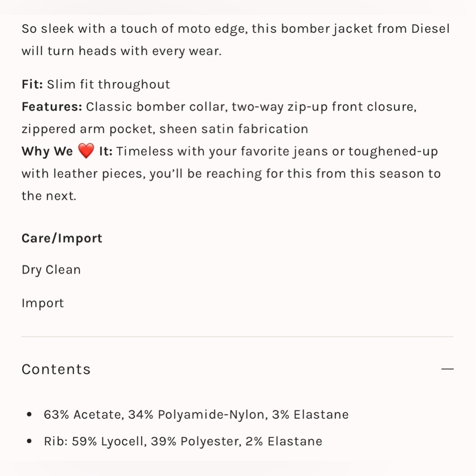
Task: Select the Rib: 59% Lyocell line
Action: coord(183,441)
